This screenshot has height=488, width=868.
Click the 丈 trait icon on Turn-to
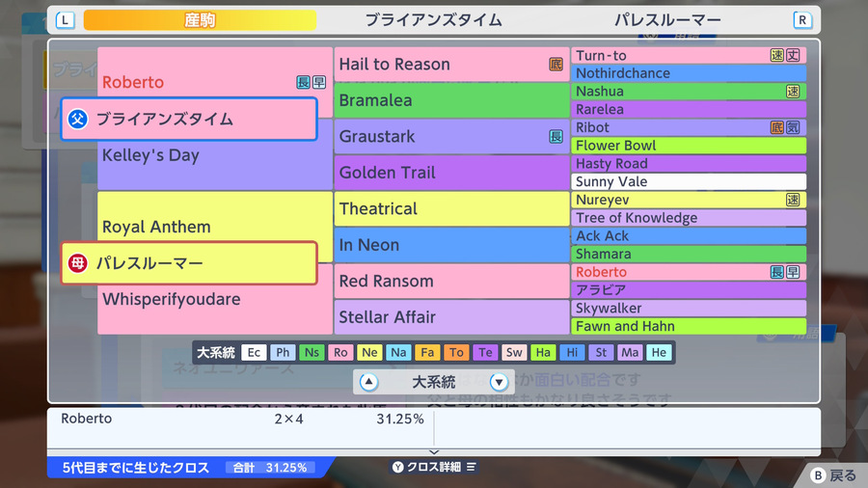[793, 55]
